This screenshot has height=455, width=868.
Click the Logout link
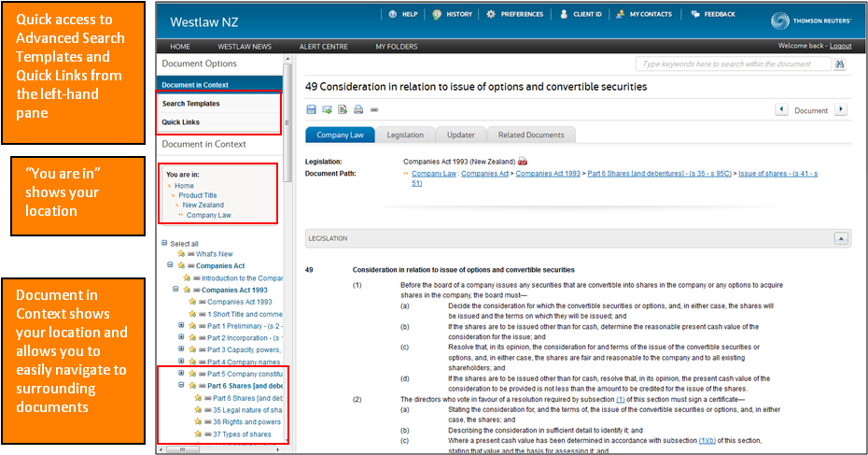[840, 46]
